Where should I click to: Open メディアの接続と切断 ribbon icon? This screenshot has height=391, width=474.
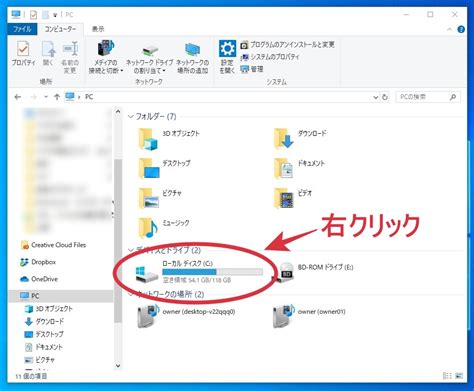pyautogui.click(x=106, y=48)
